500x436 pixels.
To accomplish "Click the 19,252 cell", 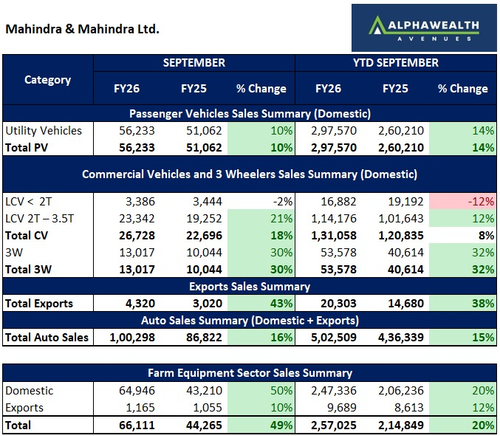I will point(204,219).
